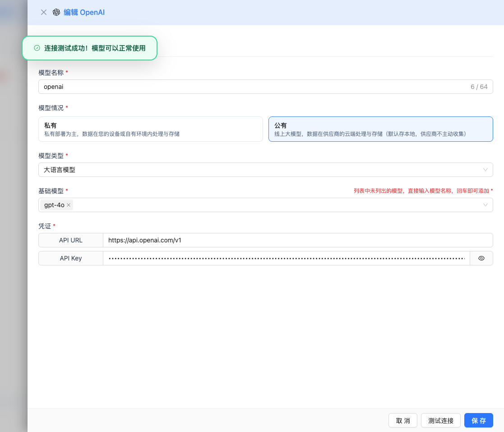504x432 pixels.
Task: Click the 测试连接 button
Action: click(440, 420)
